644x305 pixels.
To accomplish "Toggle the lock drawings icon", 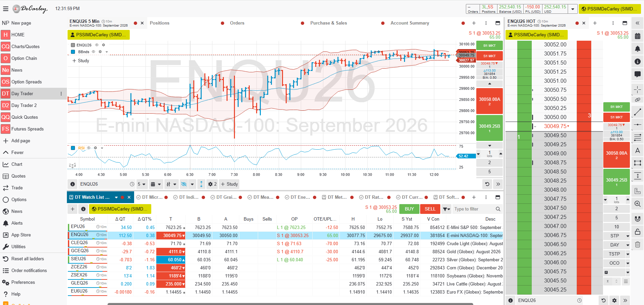I will pos(637,232).
